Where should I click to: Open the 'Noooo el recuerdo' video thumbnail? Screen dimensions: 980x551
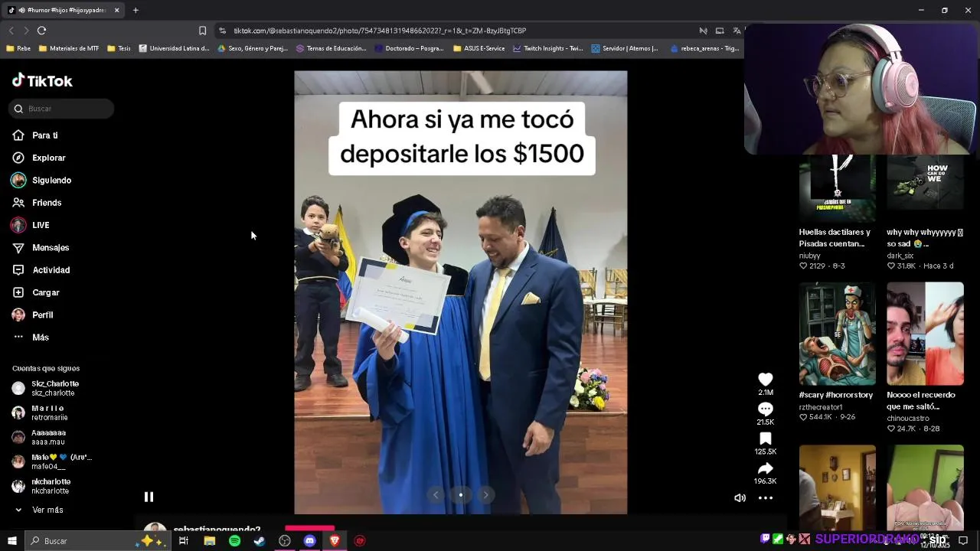click(x=925, y=334)
